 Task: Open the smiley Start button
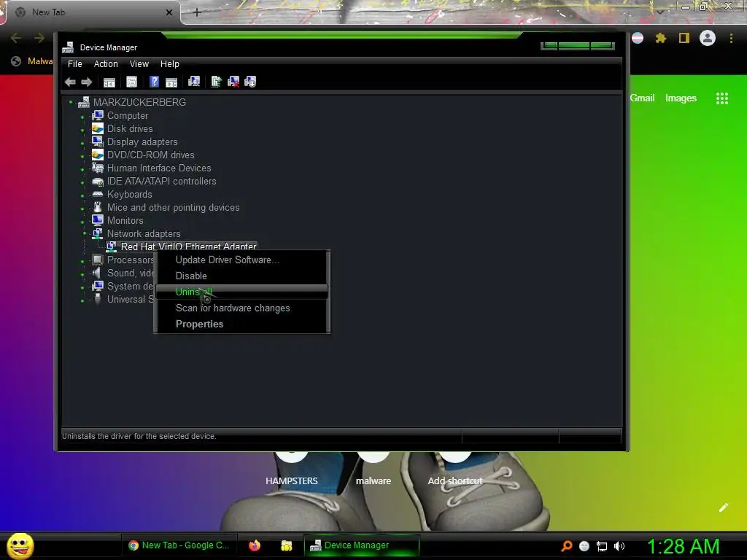pyautogui.click(x=20, y=545)
